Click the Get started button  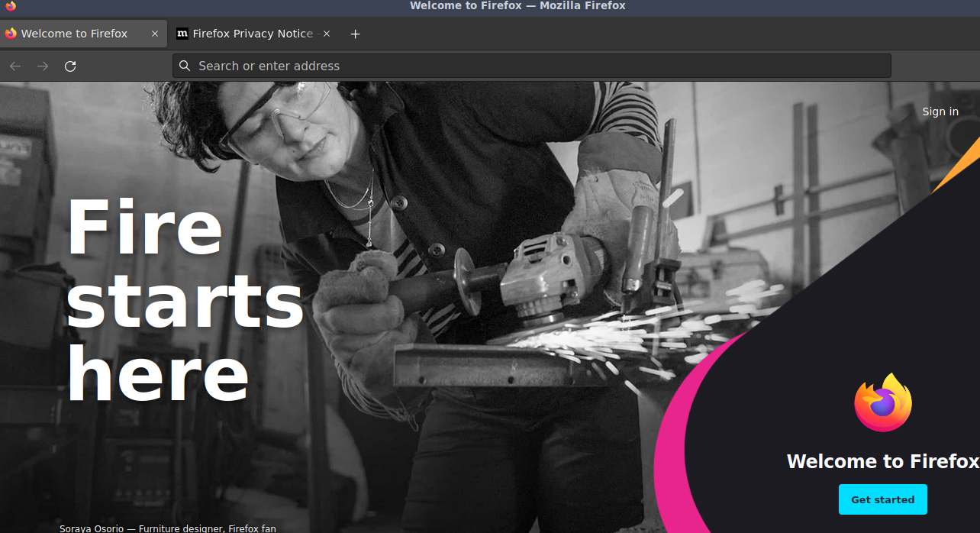point(882,499)
